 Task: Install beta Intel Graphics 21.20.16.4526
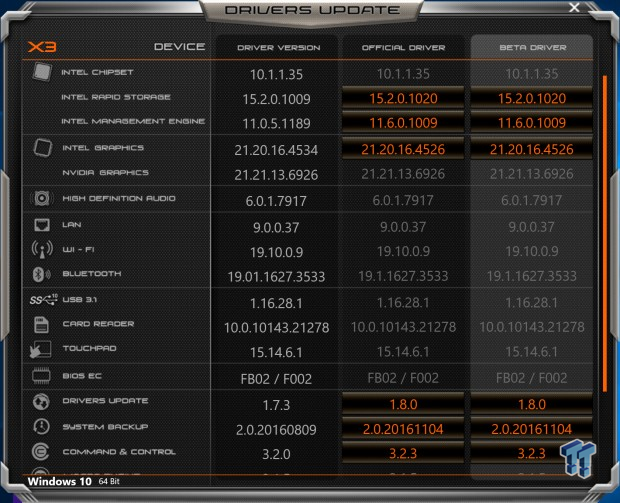[531, 149]
